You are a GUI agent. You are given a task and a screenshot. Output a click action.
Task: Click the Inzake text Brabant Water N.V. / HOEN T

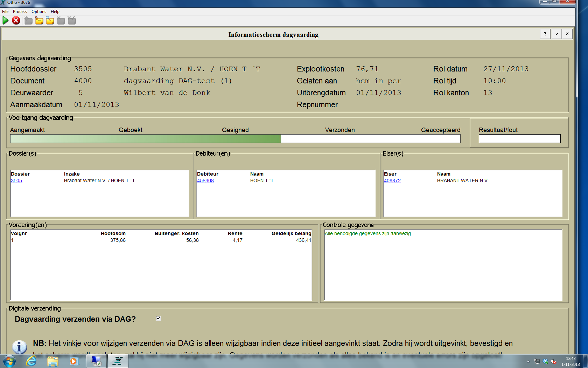[99, 180]
